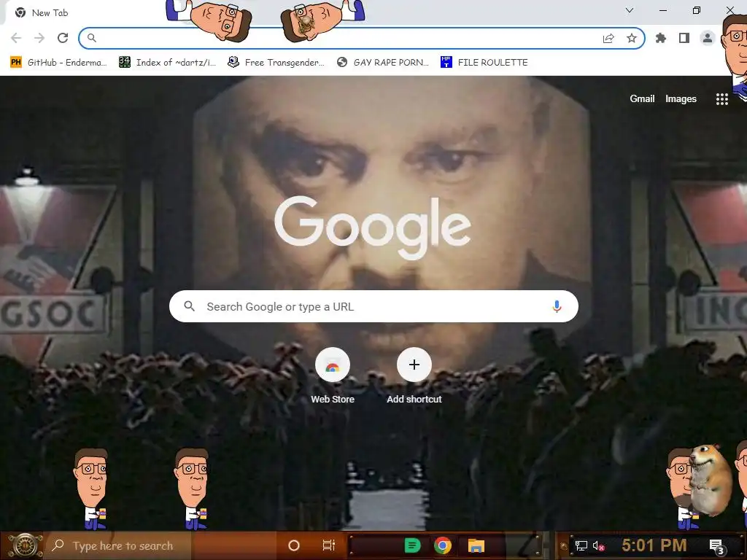This screenshot has width=747, height=560.
Task: Open File Explorer from the taskbar
Action: [476, 545]
